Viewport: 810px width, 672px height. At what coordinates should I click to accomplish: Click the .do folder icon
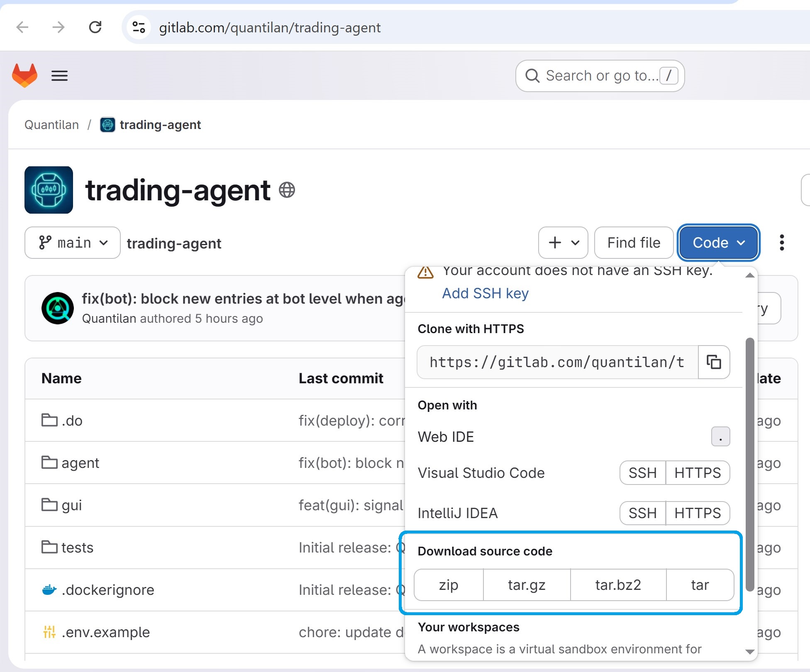49,420
